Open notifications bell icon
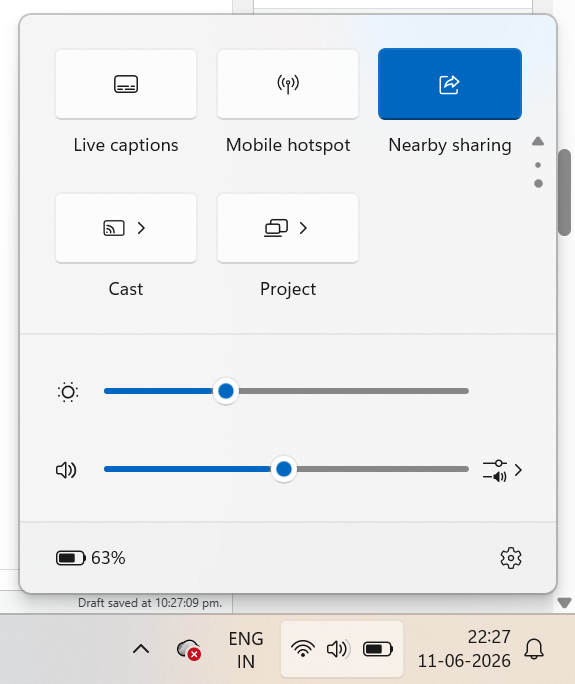Screen dimensions: 575x684 point(534,649)
